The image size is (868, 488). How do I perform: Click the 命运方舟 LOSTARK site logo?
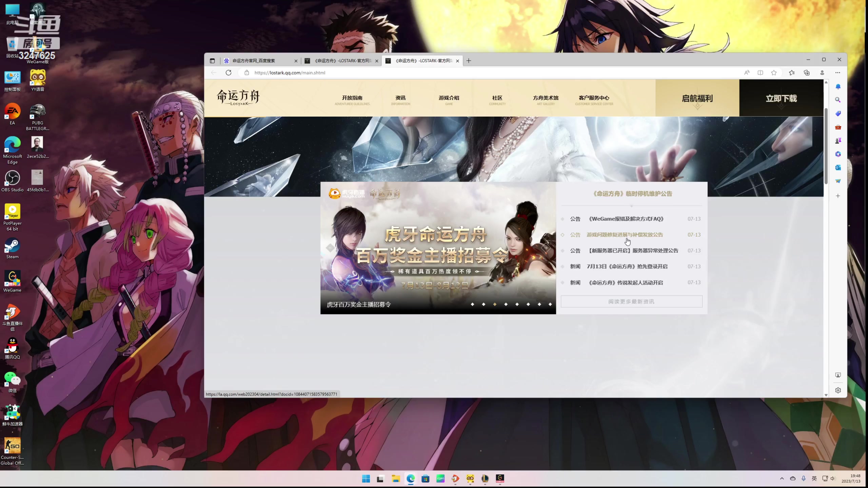[238, 98]
